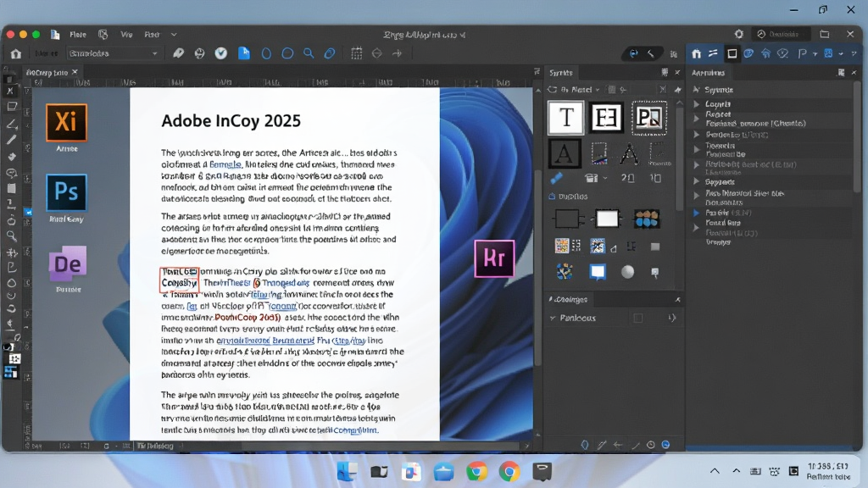Close the document tab
The width and height of the screenshot is (868, 488).
pos(75,72)
